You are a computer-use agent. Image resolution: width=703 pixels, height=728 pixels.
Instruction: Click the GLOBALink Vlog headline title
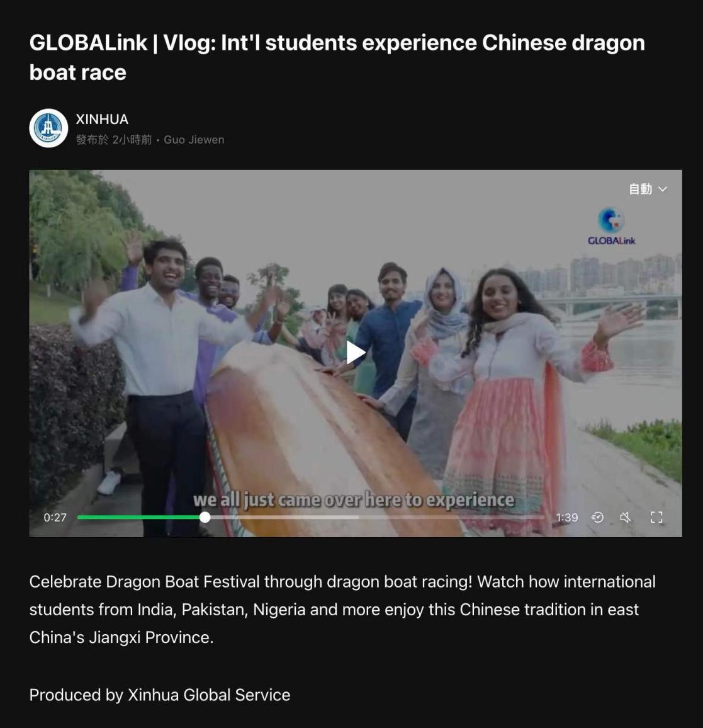[337, 57]
